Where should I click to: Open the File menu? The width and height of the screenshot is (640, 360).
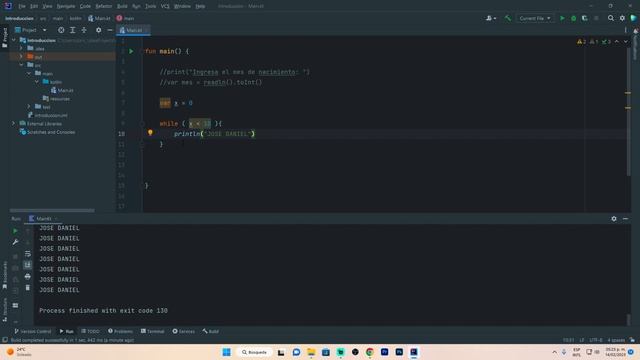point(22,7)
